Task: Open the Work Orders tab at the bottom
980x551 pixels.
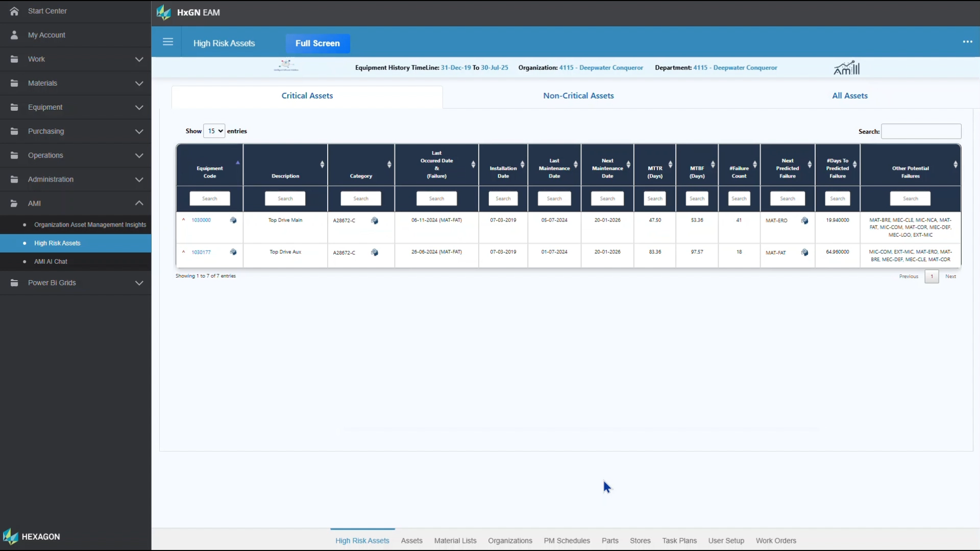Action: tap(776, 540)
